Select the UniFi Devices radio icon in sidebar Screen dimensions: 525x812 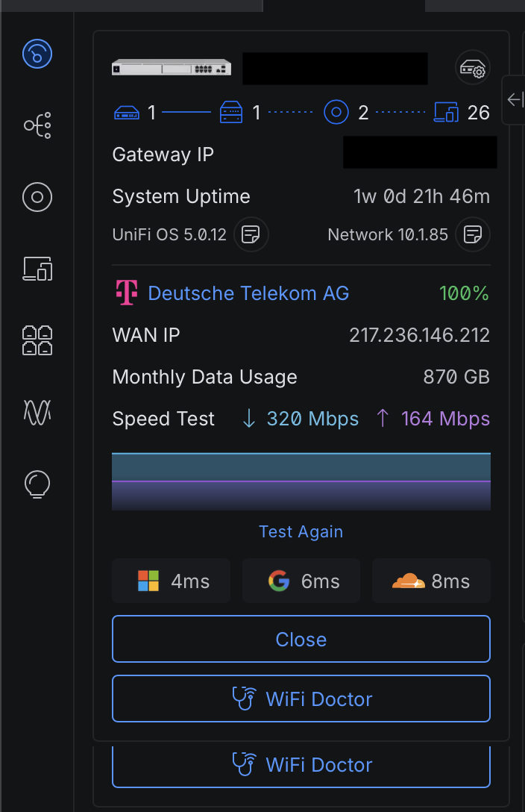pyautogui.click(x=37, y=197)
